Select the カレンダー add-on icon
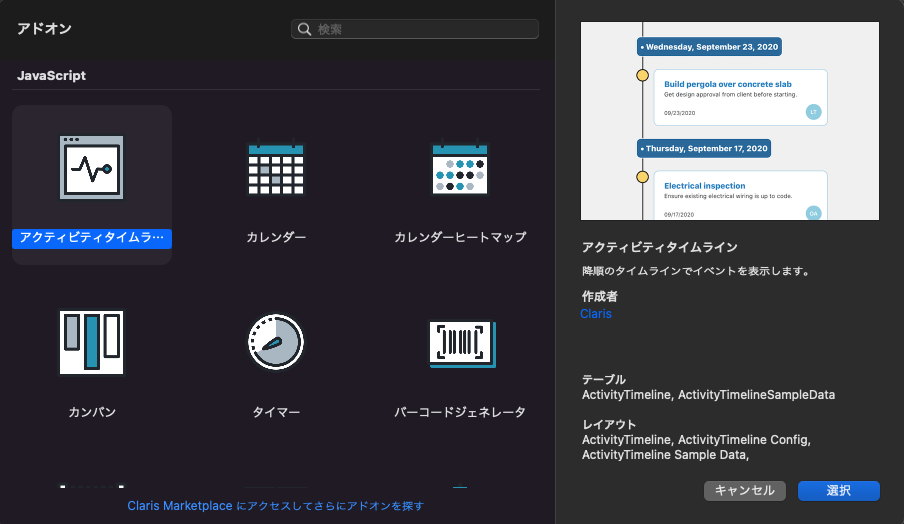Screen dimensions: 904x524 (276, 167)
